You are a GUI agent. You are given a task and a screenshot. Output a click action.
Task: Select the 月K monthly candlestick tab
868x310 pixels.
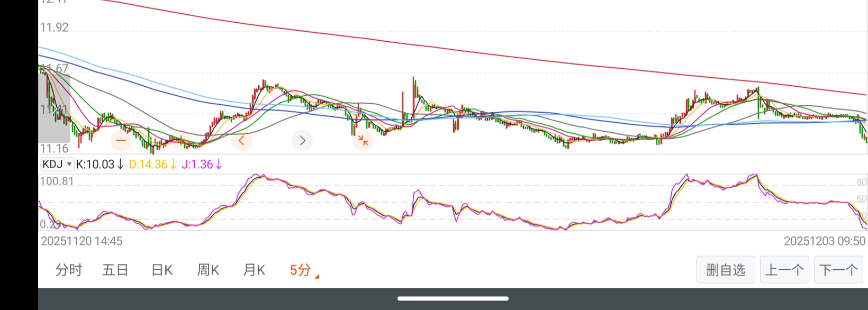click(254, 270)
